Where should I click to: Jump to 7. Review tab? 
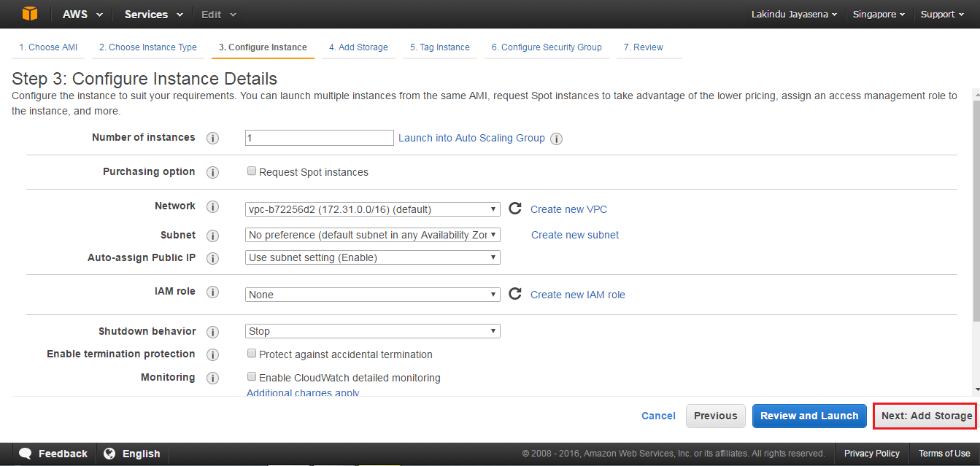(643, 47)
